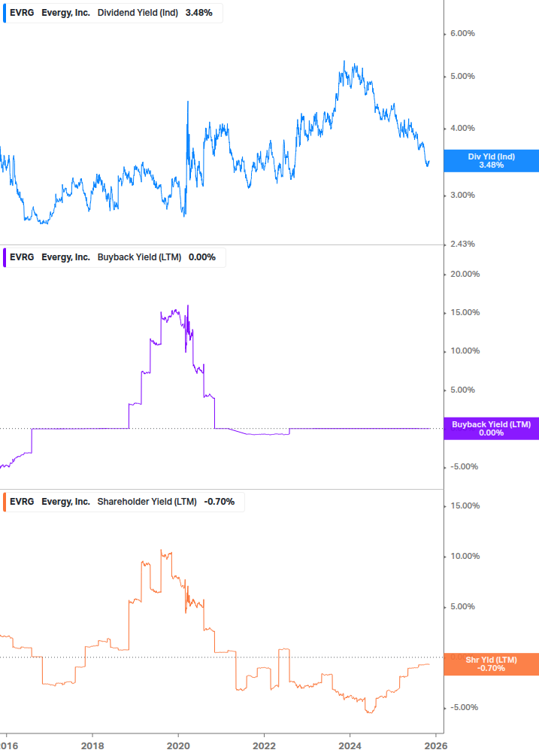Click the 2026 label on the time axis
This screenshot has height=756, width=539.
tap(436, 746)
